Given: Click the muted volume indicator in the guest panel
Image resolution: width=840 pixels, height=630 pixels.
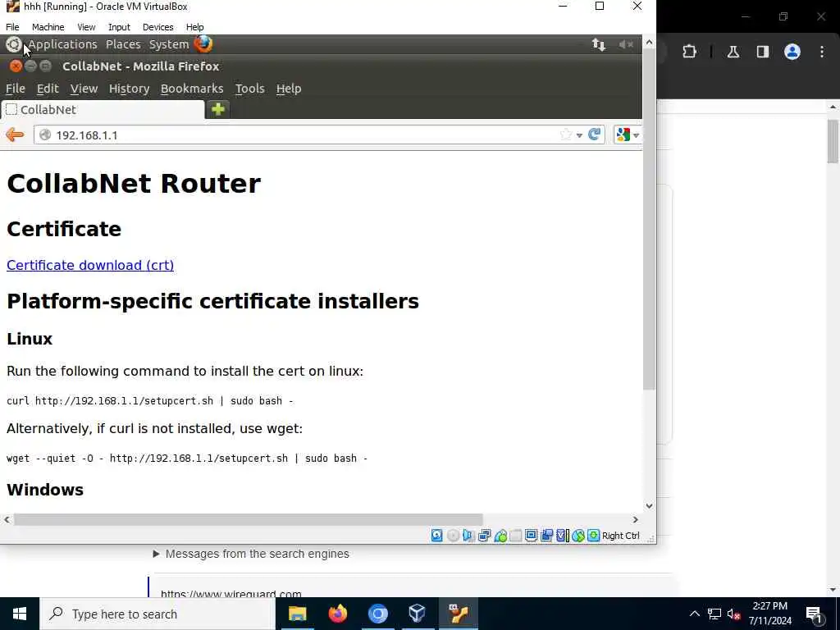Looking at the screenshot, I should (626, 44).
